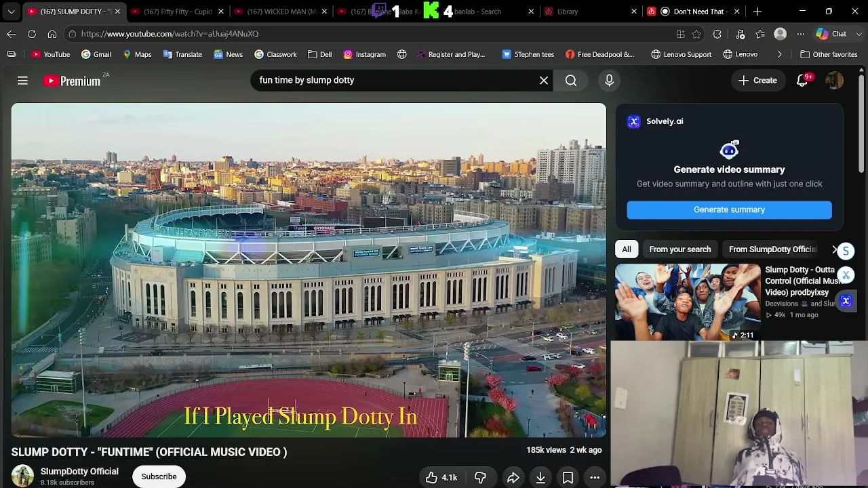Open the Lenovo Support bookmark
The width and height of the screenshot is (868, 488).
click(681, 54)
